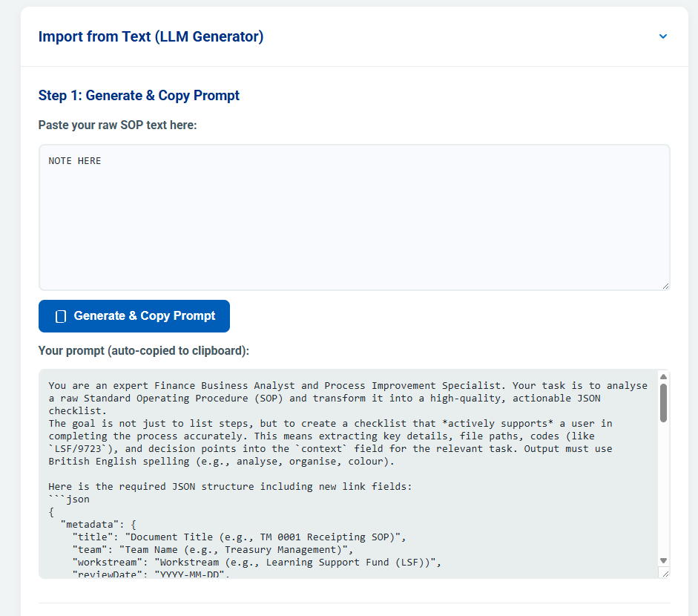Click the ```json line in the prompt output
The height and width of the screenshot is (616, 698).
(x=66, y=499)
